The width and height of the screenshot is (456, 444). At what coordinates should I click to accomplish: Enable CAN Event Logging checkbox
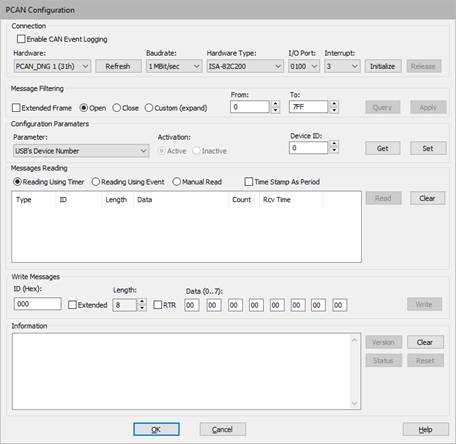click(21, 39)
